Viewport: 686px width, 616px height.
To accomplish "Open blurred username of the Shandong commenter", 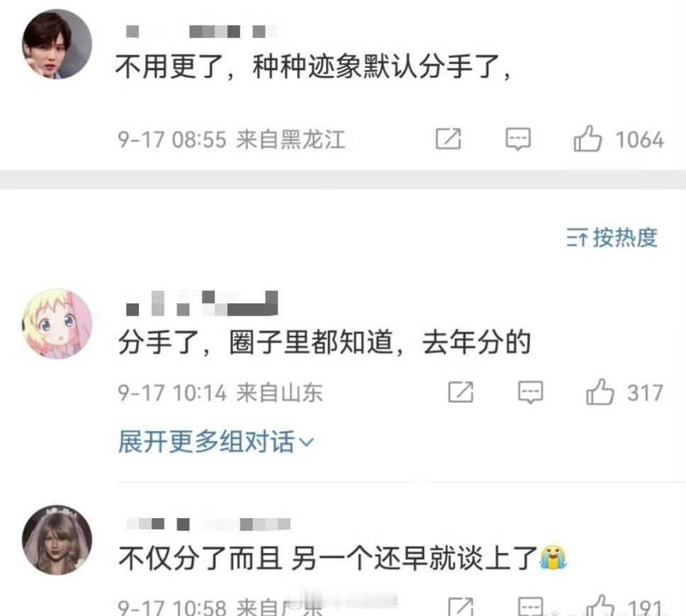I will [202, 303].
